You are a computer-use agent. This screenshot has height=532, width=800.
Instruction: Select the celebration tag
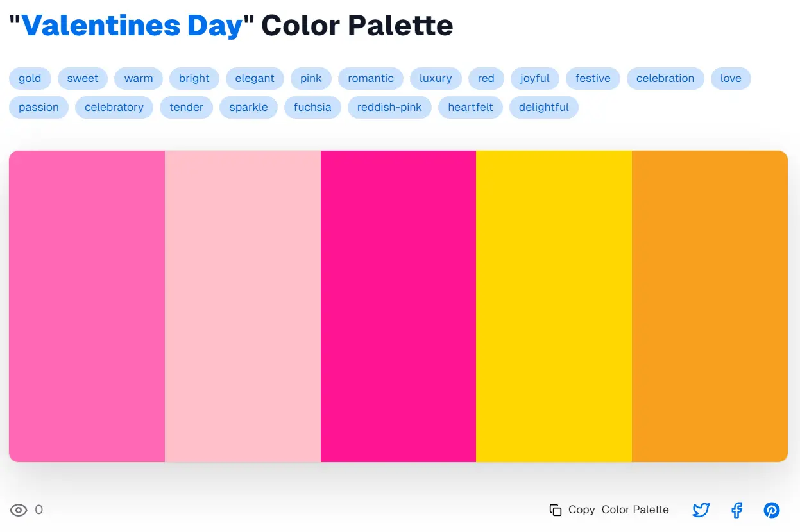(x=665, y=78)
